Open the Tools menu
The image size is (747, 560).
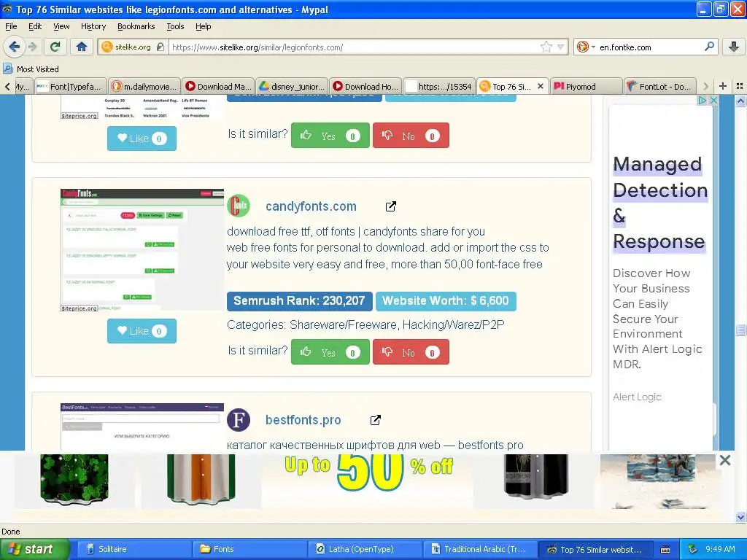coord(175,26)
